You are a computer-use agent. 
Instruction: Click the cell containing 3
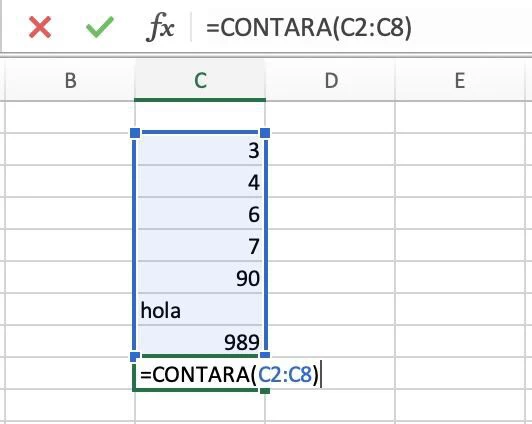pos(200,149)
